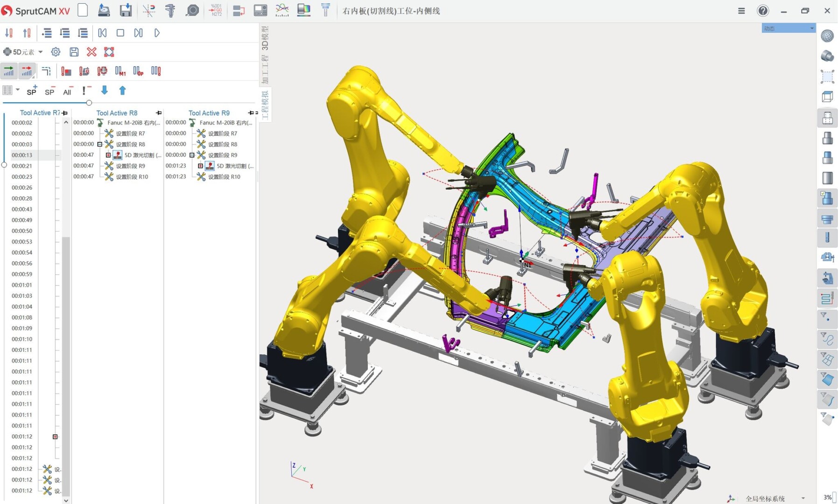Click the save project floppy icon
The image size is (838, 504).
tap(126, 10)
